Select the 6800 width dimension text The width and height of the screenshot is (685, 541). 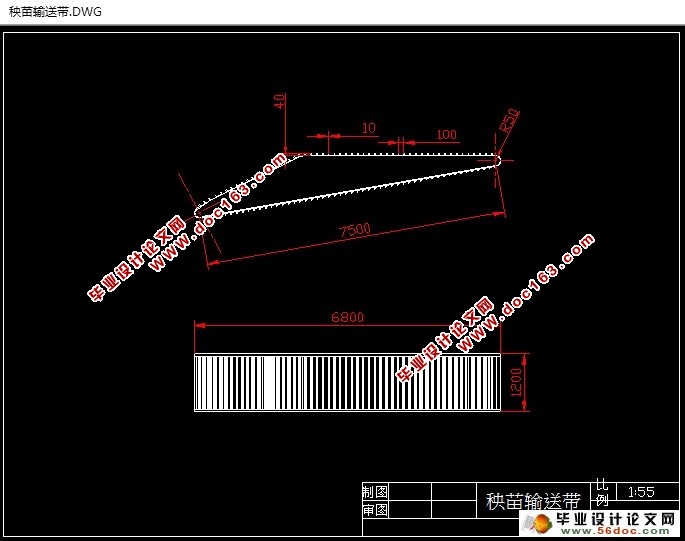347,317
